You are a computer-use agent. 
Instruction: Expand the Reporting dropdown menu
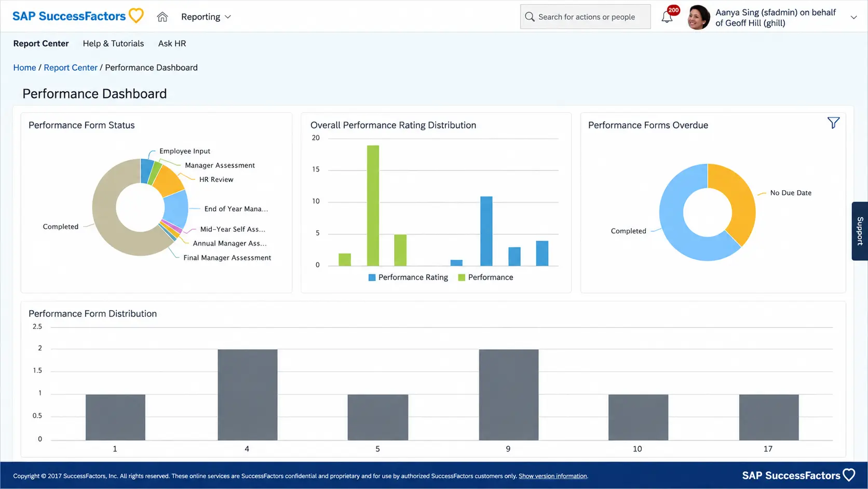point(206,17)
